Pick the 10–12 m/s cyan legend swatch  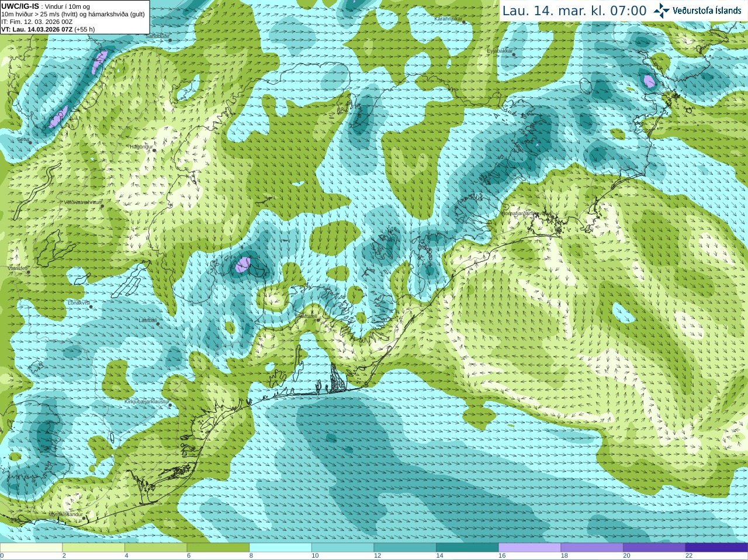click(x=343, y=548)
